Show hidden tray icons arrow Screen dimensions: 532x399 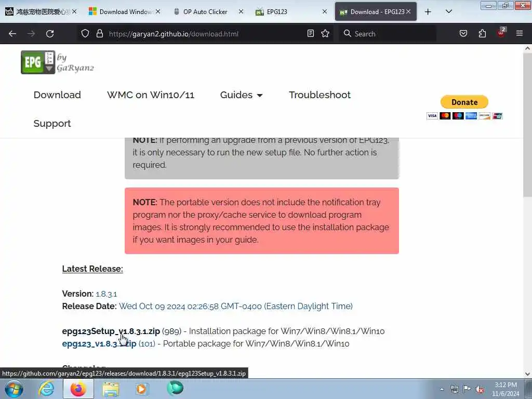[442, 389]
